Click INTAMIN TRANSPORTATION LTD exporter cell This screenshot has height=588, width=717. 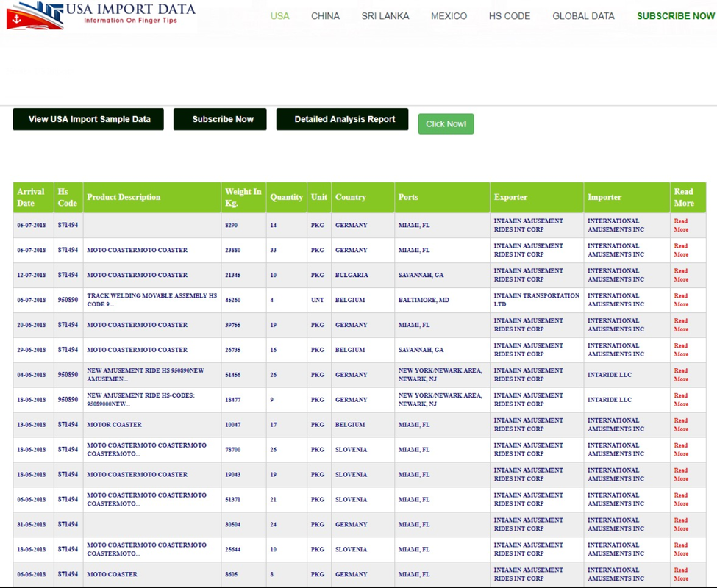click(536, 300)
